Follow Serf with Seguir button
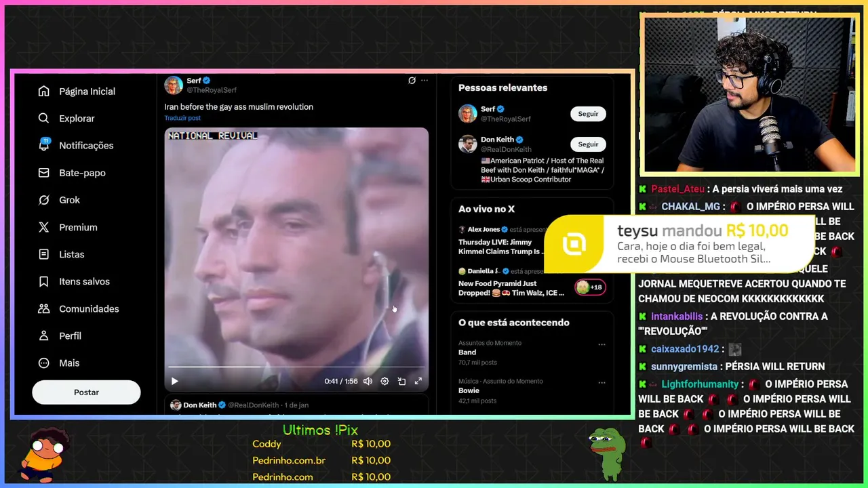 [x=588, y=114]
